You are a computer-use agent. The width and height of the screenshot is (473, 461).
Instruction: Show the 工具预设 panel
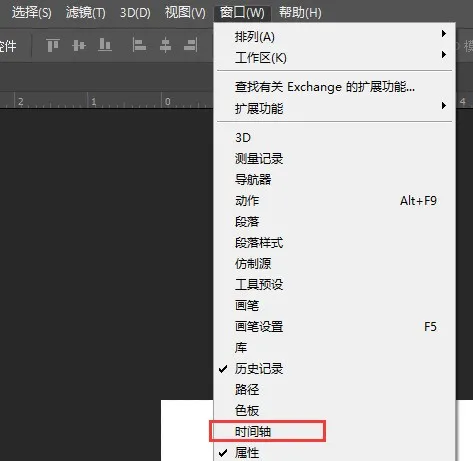click(334, 285)
